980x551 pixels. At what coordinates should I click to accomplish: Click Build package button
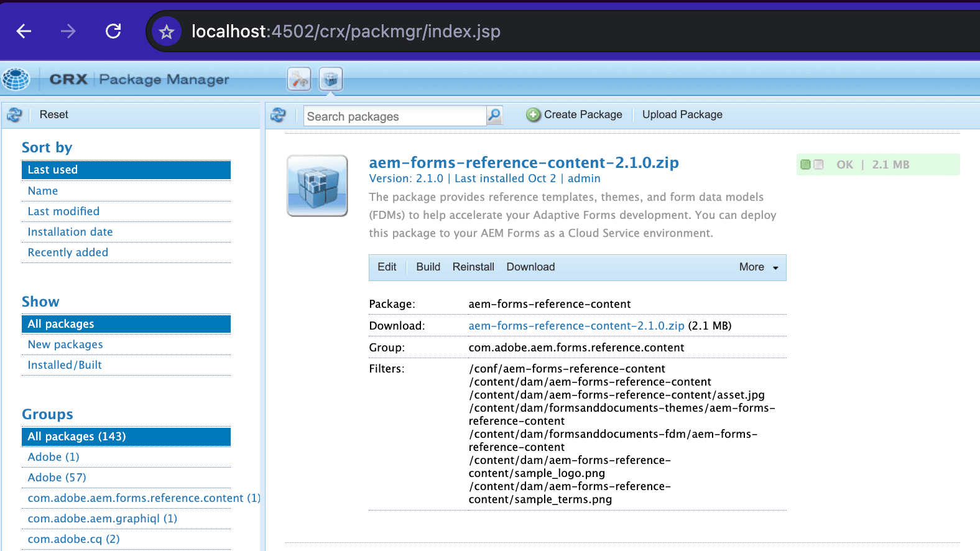[x=428, y=267]
